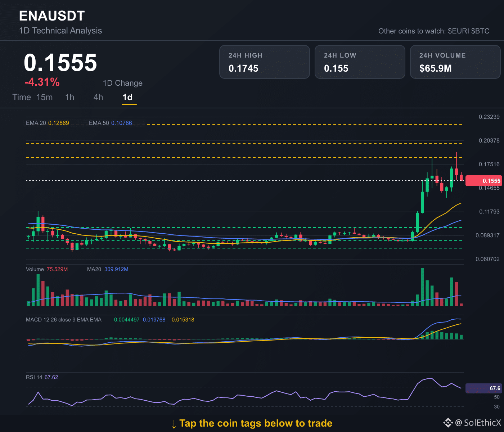The height and width of the screenshot is (432, 504).
Task: Click the MACD histogram value 0.0044497
Action: coord(127,320)
